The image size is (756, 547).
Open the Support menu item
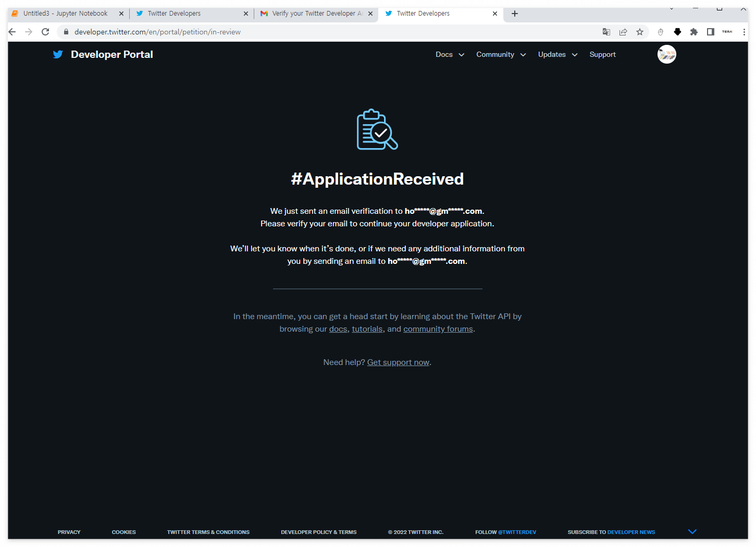(x=602, y=54)
